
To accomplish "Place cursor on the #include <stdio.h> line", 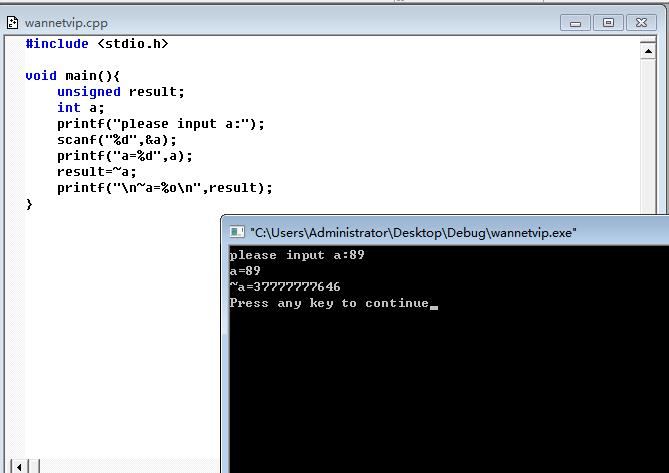I will coord(97,44).
